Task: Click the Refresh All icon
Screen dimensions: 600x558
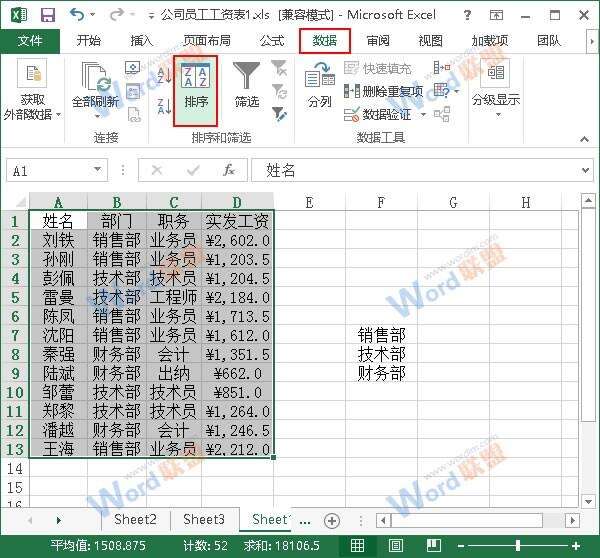Action: point(96,76)
